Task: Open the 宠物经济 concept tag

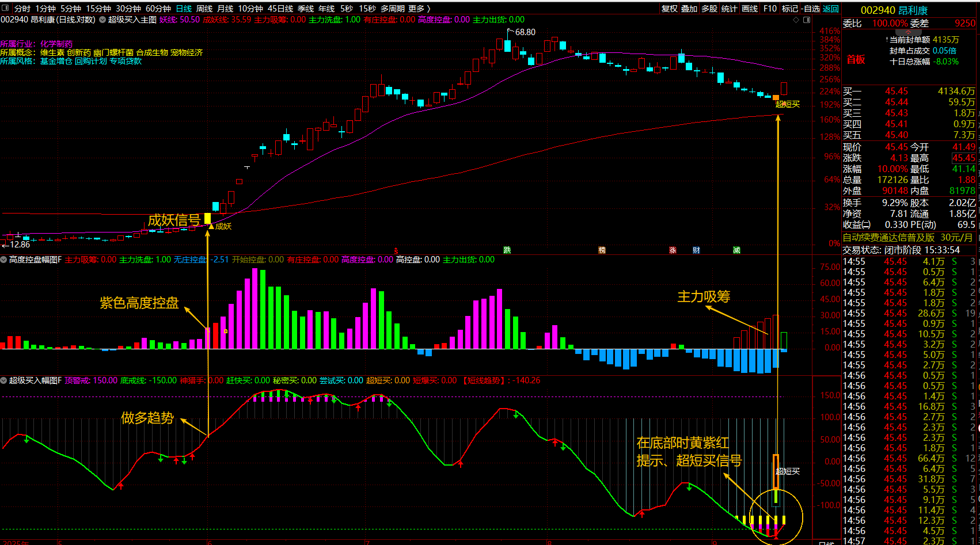Action: pyautogui.click(x=187, y=52)
